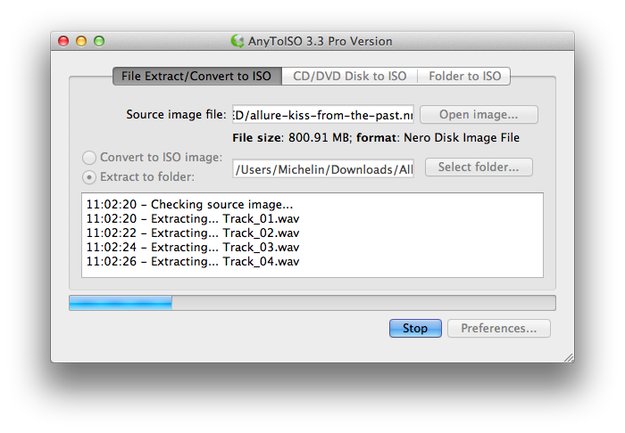The height and width of the screenshot is (433, 625).
Task: Switch to the Folder to ISO tab
Action: click(x=464, y=76)
